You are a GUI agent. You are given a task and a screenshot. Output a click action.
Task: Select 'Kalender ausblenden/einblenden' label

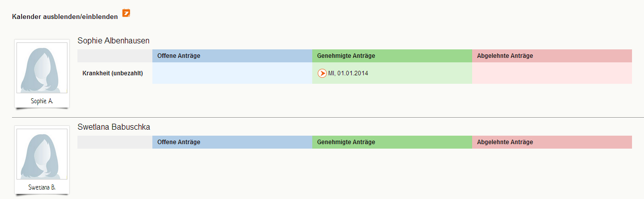coord(65,16)
